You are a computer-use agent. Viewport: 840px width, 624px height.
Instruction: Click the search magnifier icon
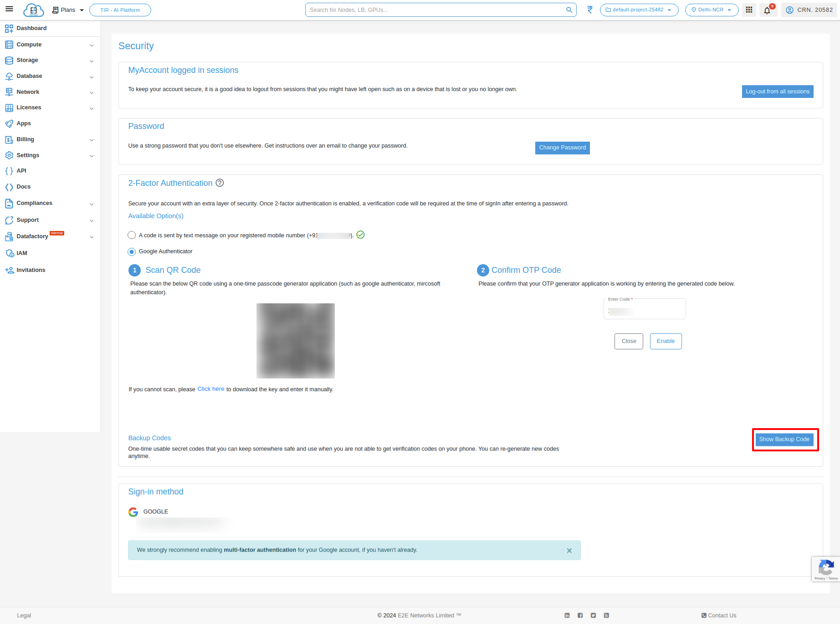[569, 10]
